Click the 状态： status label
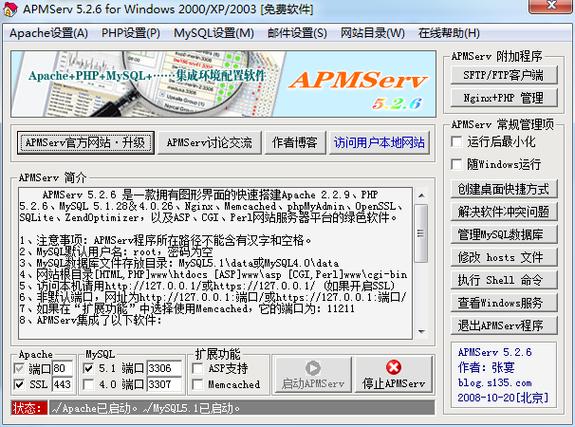This screenshot has height=427, width=575. tap(29, 408)
